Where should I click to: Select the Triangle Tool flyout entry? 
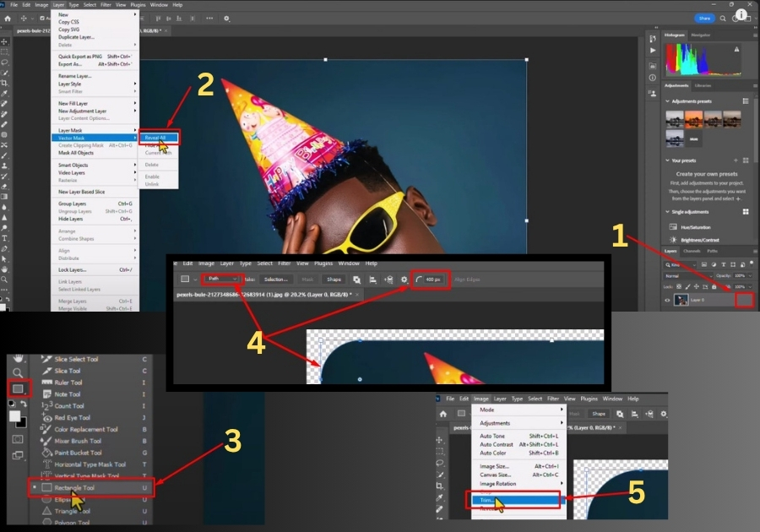coord(91,511)
